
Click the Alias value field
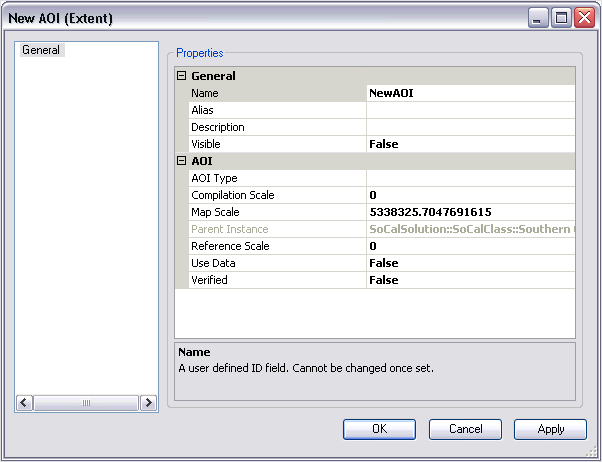[470, 110]
